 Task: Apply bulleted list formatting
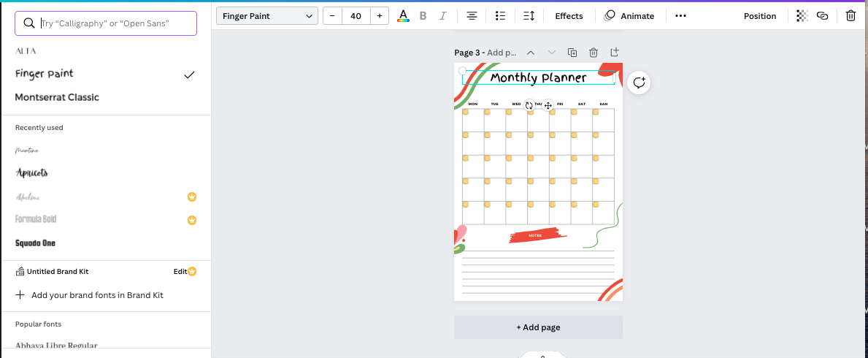coord(500,16)
